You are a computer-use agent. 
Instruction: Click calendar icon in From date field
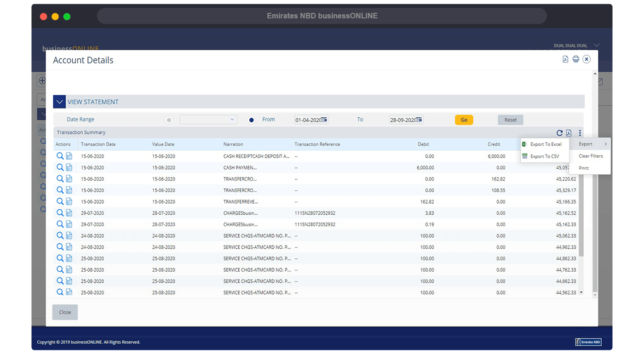(324, 120)
